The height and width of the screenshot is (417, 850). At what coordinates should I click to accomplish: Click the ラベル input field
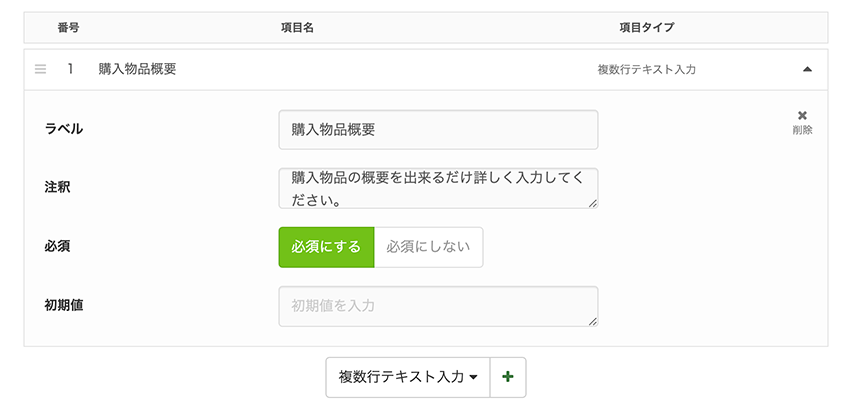439,130
